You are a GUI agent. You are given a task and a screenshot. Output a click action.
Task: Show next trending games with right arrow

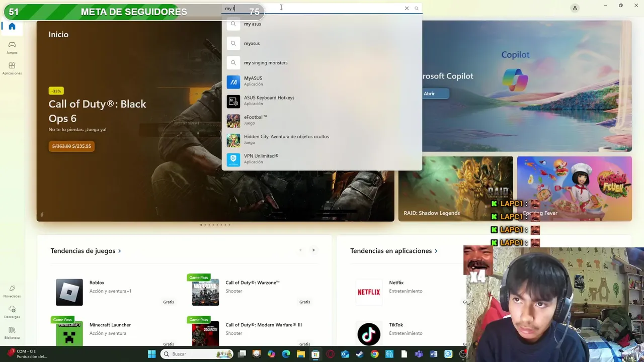[x=313, y=250]
